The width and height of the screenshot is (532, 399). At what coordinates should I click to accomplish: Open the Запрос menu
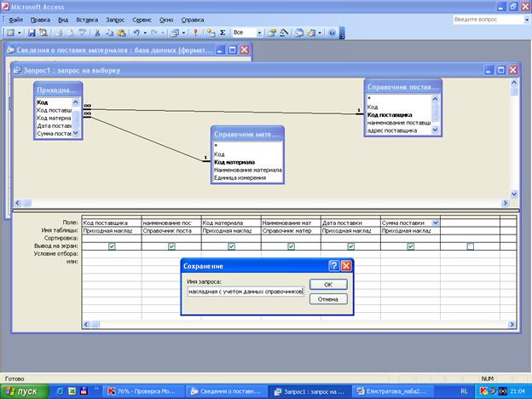click(115, 19)
